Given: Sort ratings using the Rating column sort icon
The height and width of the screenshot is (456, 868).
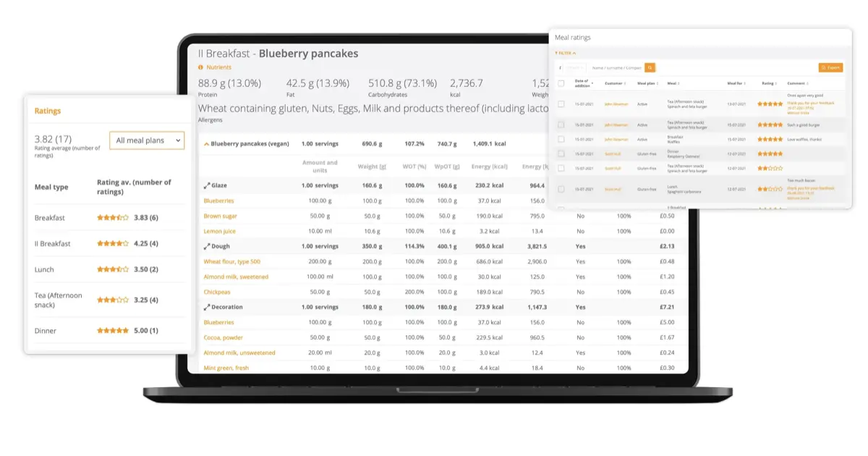Looking at the screenshot, I should tap(776, 83).
